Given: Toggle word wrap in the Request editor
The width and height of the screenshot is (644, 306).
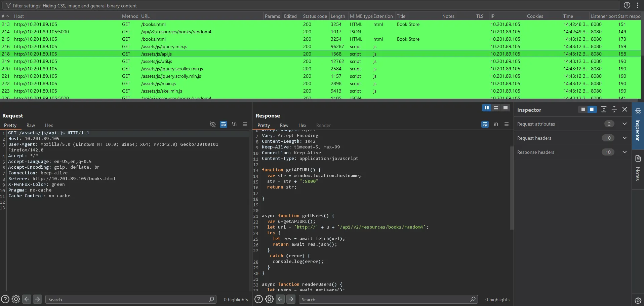Looking at the screenshot, I should coord(223,124).
